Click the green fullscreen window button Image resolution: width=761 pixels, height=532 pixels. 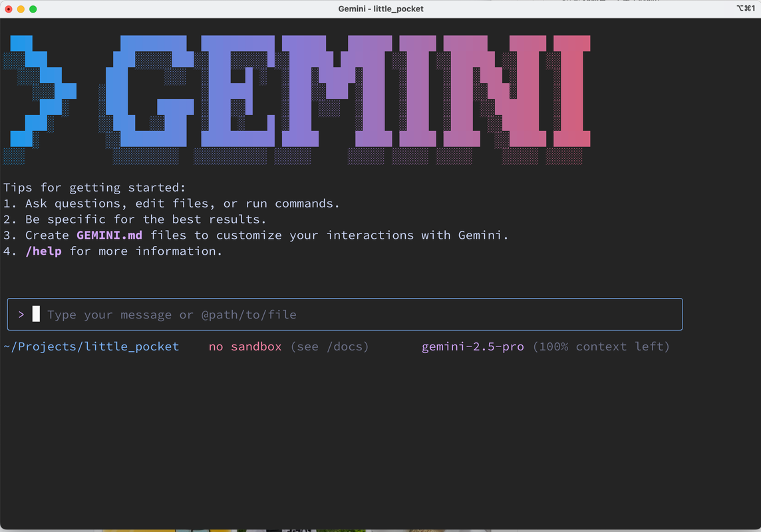coord(33,9)
